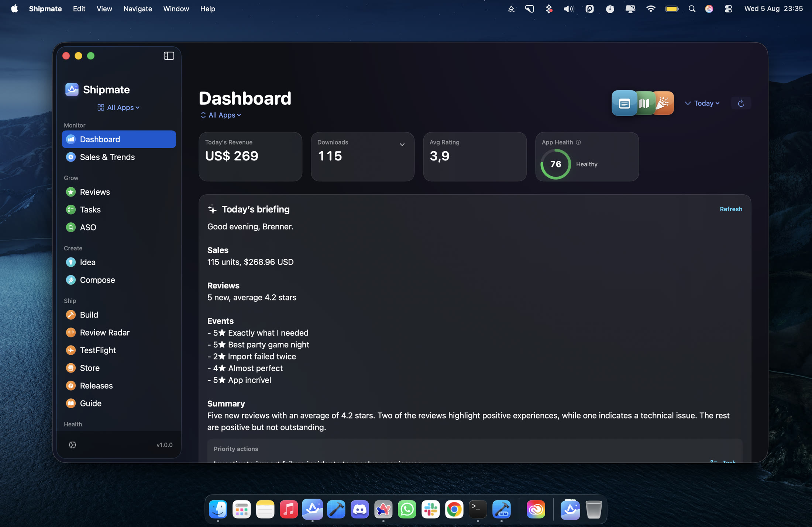The width and height of the screenshot is (812, 527).
Task: Open settings gear in sidebar footer
Action: pos(72,445)
